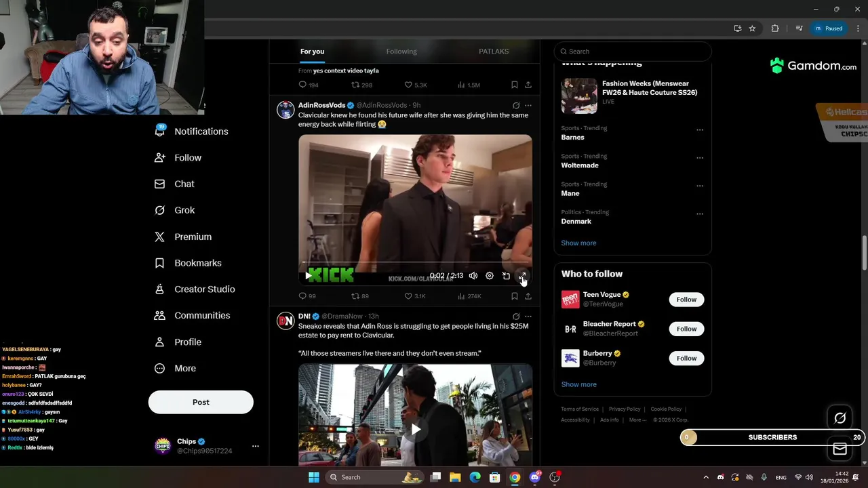Show more trends under What's happening
The image size is (868, 488).
coord(578,243)
